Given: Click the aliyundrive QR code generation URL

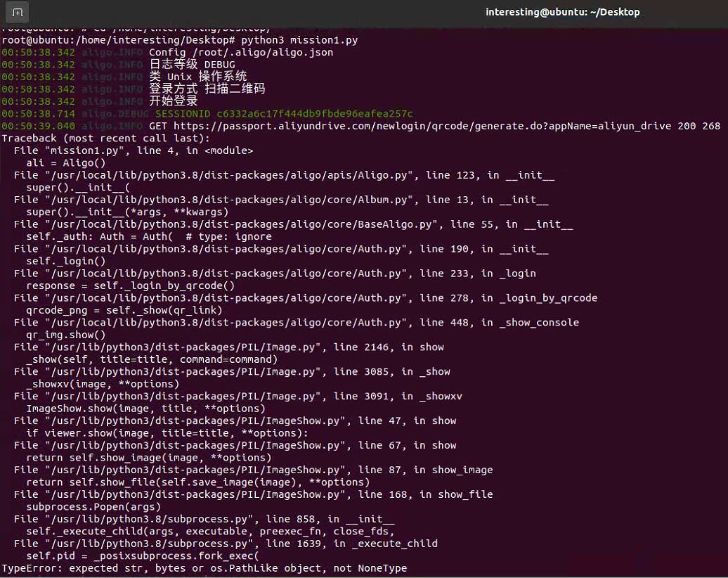Looking at the screenshot, I should pyautogui.click(x=436, y=126).
